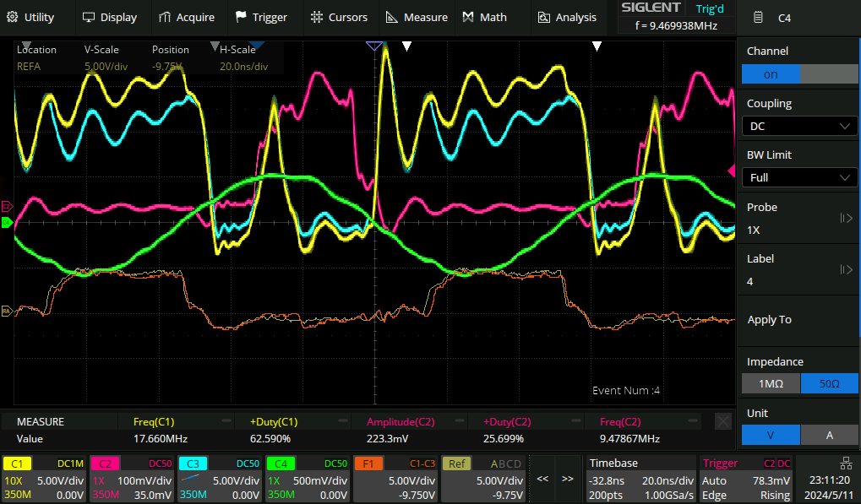Screen dimensions: 861x504
Task: Toggle the Channel on switch
Action: coord(798,74)
